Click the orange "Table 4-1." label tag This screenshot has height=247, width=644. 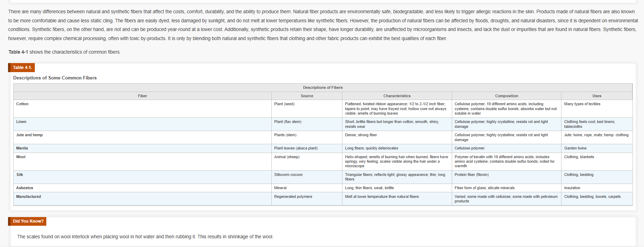click(22, 68)
